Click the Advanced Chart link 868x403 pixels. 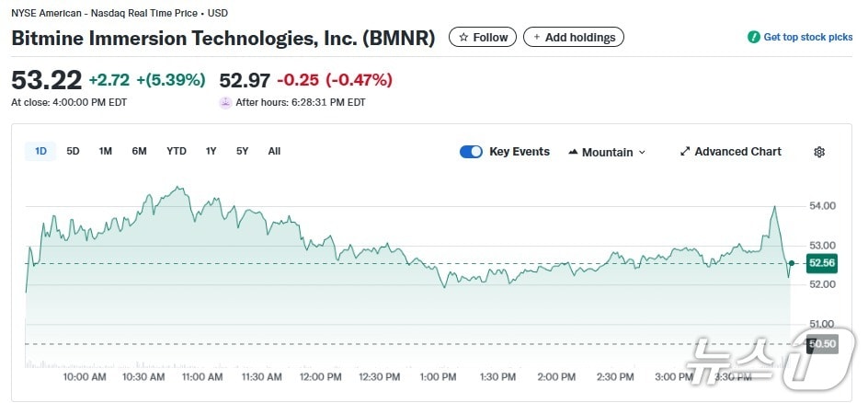(737, 152)
